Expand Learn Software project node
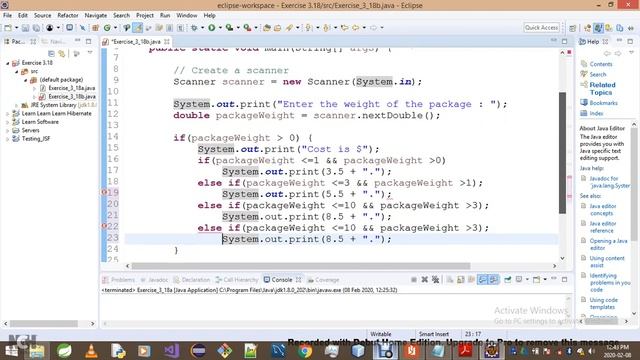Screen dimensions: 640x360 (x=7, y=122)
